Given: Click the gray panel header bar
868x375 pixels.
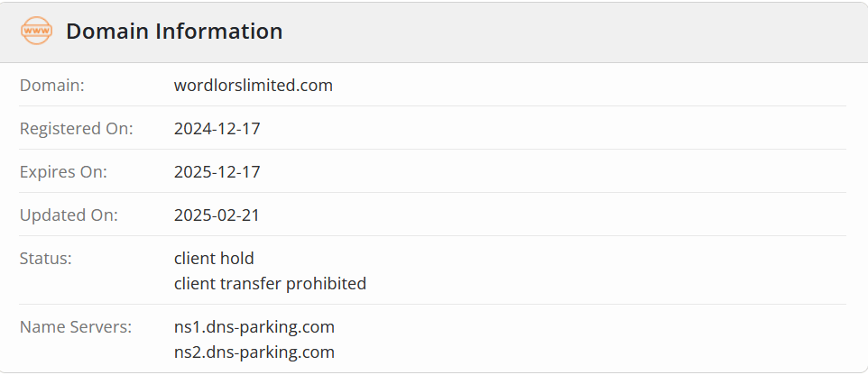Looking at the screenshot, I should (x=434, y=32).
